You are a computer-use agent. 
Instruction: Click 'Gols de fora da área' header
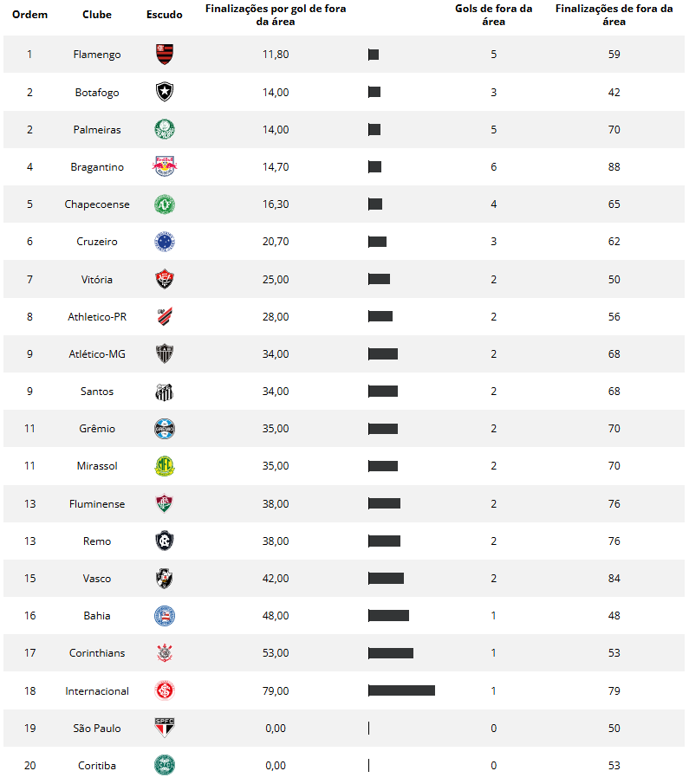(x=494, y=15)
